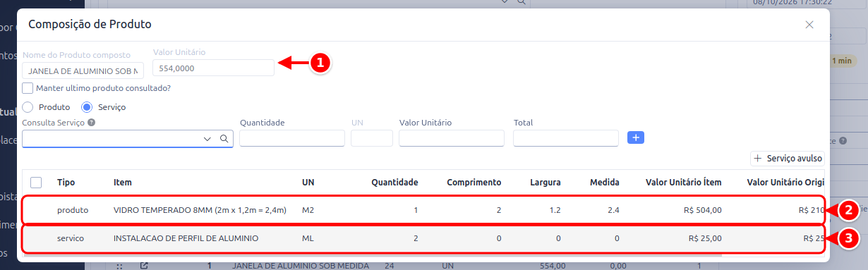Click the Serviço avulso button
Viewport: 868px width, 270px height.
[788, 159]
